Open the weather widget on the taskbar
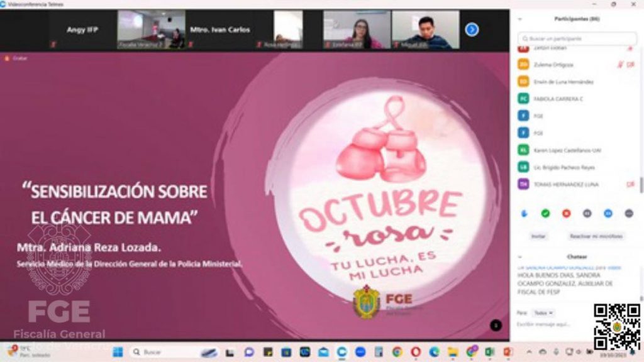Viewport: 644px width, 362px height. pos(29,352)
